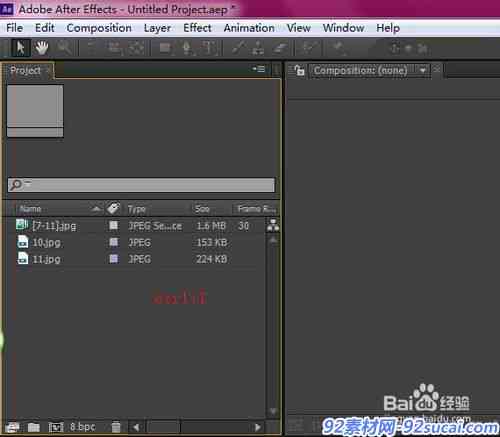Select the 11.jpg footage item
500x437 pixels.
click(46, 259)
